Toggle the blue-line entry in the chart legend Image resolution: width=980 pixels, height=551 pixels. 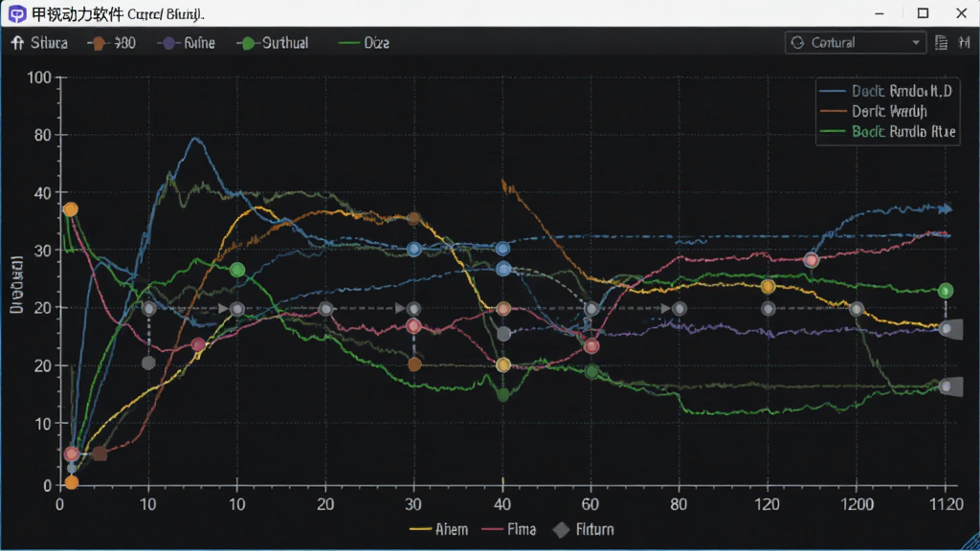coord(885,91)
